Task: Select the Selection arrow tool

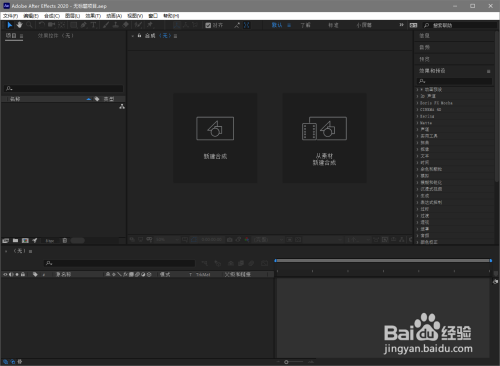Action: (x=10, y=25)
